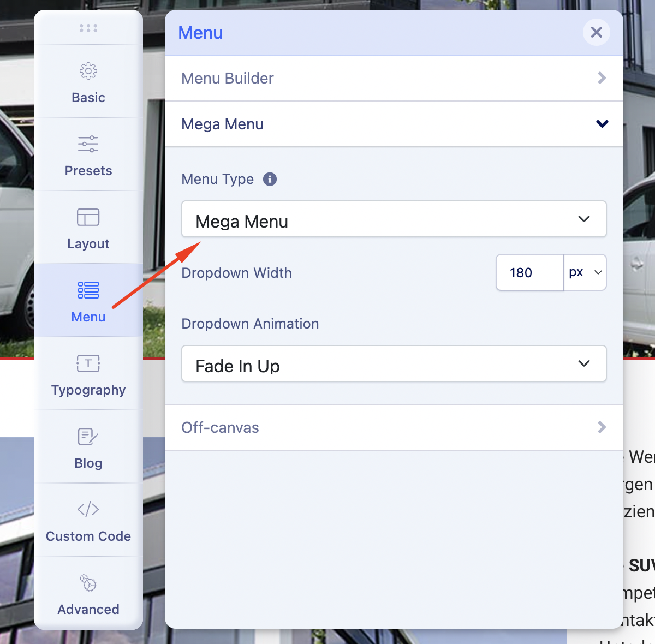Image resolution: width=655 pixels, height=644 pixels.
Task: Open the Blog edit icon
Action: coord(88,437)
